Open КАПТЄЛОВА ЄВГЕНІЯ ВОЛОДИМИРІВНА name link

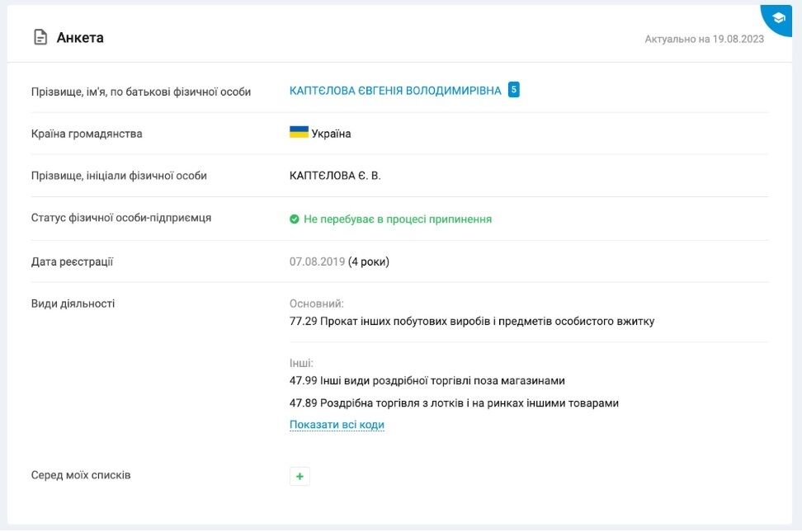click(395, 91)
